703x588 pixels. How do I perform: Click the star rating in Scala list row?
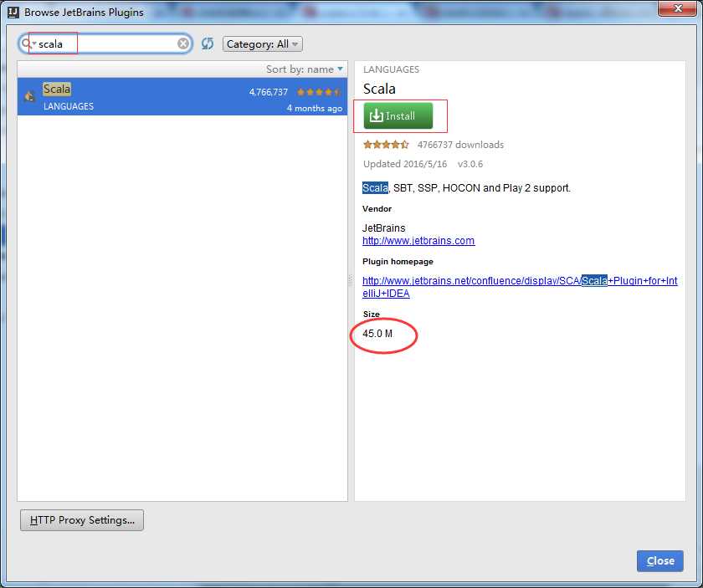319,92
